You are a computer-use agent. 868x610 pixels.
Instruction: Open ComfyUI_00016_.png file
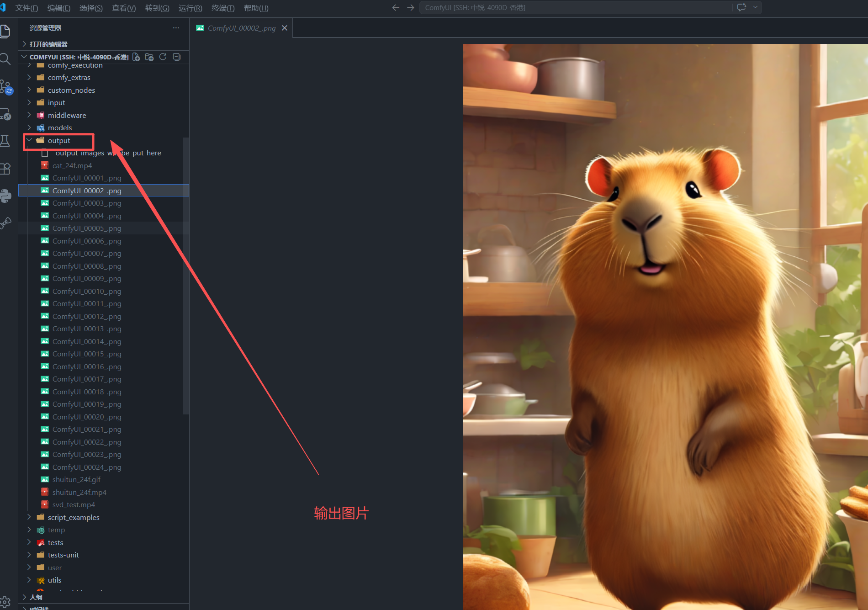104,366
